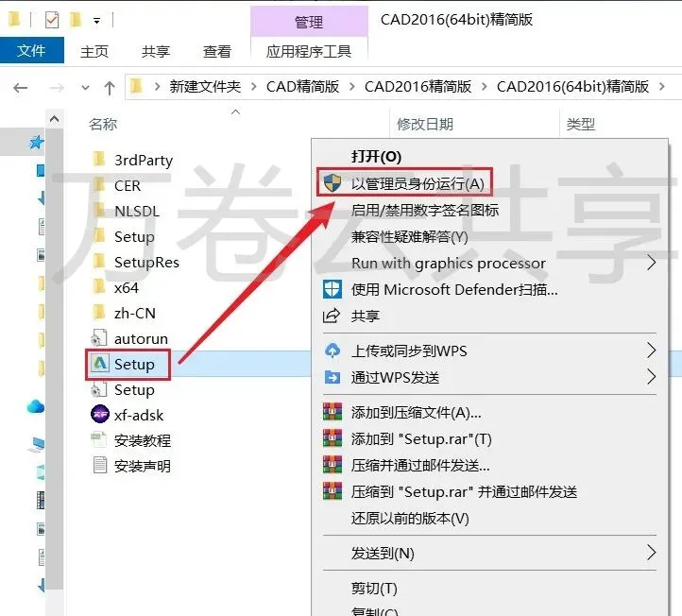Select the 管理 contextual tab

pyautogui.click(x=309, y=22)
